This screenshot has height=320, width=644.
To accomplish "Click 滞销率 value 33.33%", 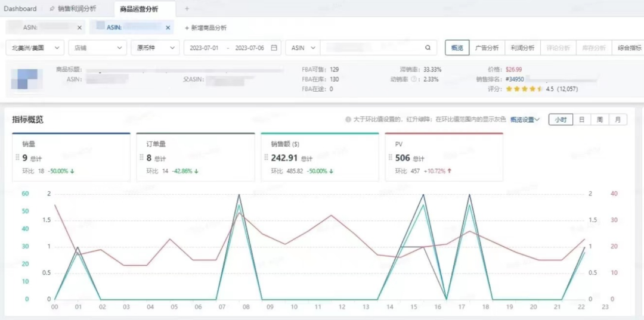I will coord(432,69).
